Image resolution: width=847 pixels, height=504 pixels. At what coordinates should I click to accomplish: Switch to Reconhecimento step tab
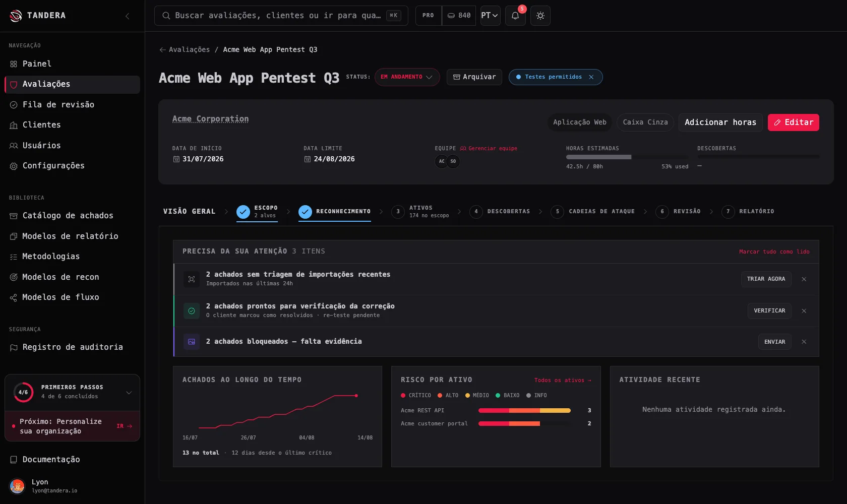point(335,212)
